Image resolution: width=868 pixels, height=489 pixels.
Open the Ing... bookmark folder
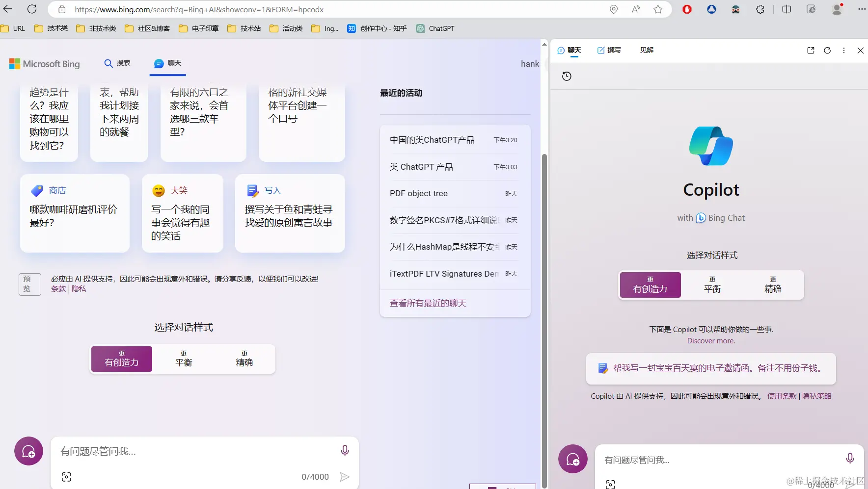(325, 28)
